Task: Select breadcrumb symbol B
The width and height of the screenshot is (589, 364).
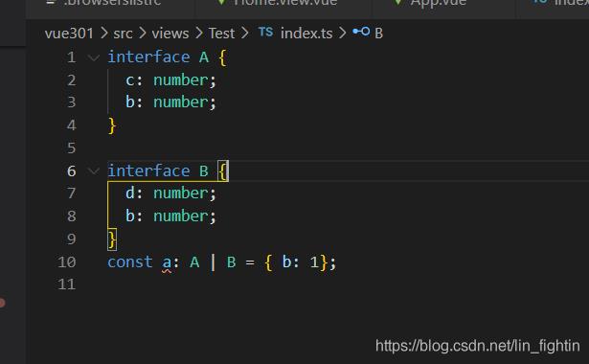Action: pos(378,34)
